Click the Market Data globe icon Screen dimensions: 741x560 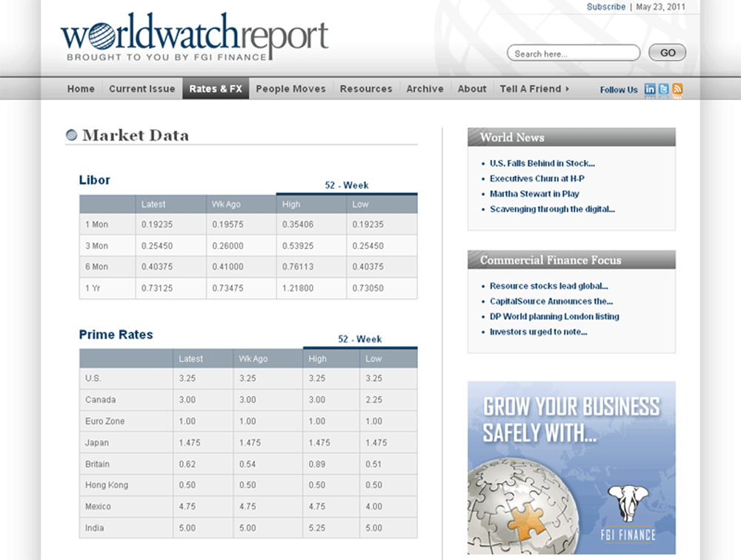[x=71, y=135]
